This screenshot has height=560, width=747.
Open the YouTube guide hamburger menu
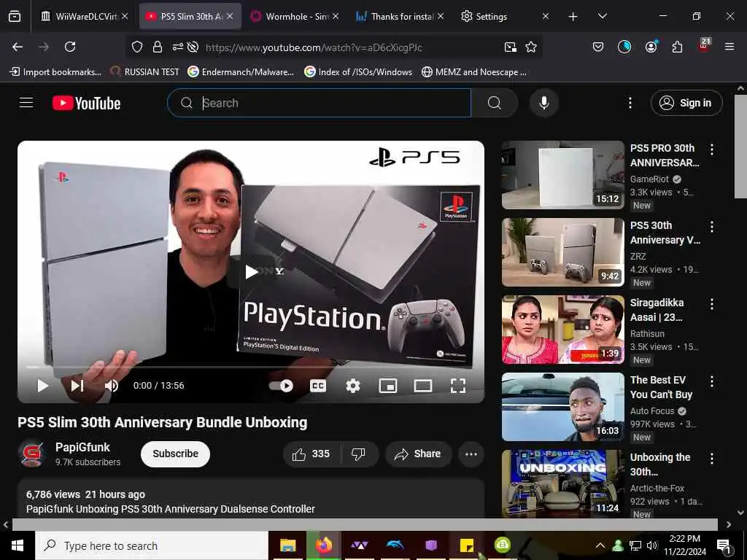click(x=26, y=103)
